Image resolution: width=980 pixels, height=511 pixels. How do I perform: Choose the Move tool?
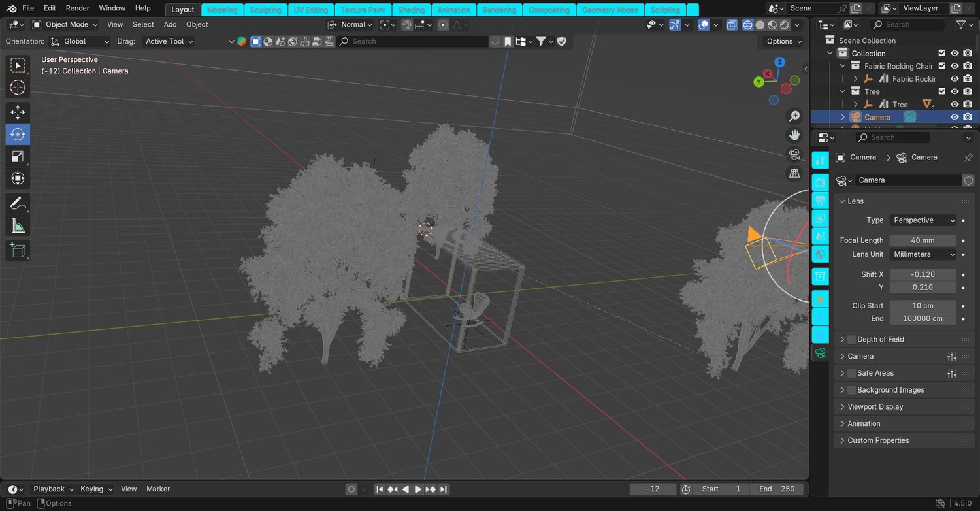click(x=18, y=112)
